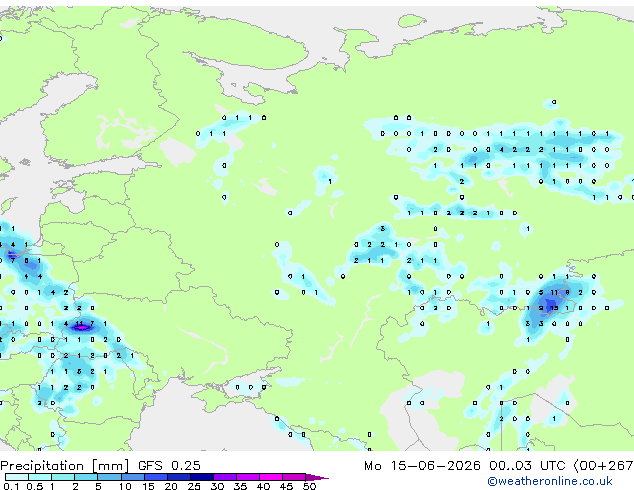The image size is (634, 490).
Task: Click the '25' legend scale label
Action: pyautogui.click(x=194, y=486)
